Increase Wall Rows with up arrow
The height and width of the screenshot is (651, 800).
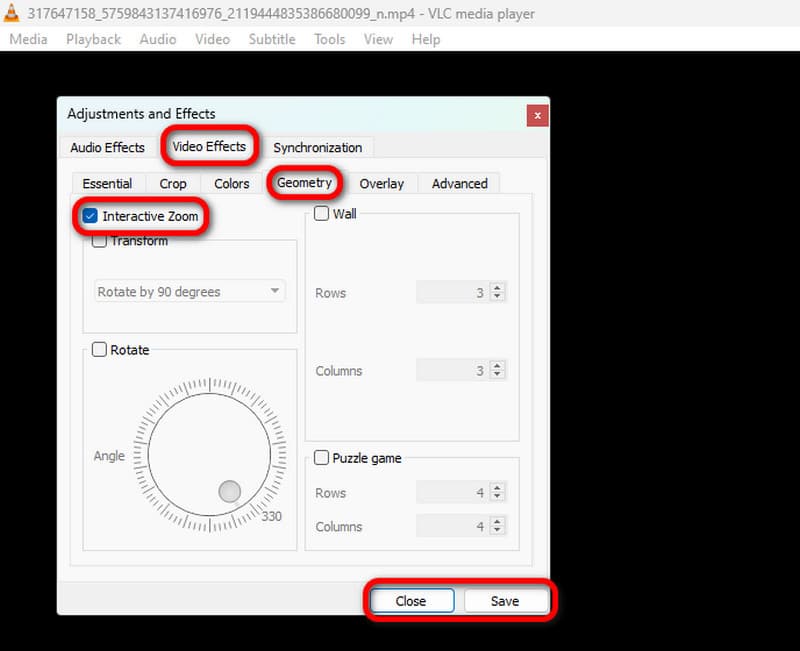coord(498,288)
